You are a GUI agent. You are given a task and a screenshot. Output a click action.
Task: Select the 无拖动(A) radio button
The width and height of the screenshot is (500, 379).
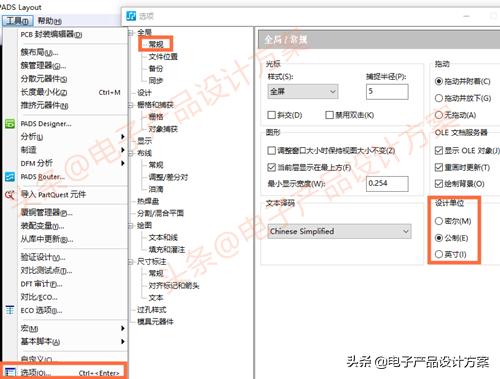click(439, 115)
